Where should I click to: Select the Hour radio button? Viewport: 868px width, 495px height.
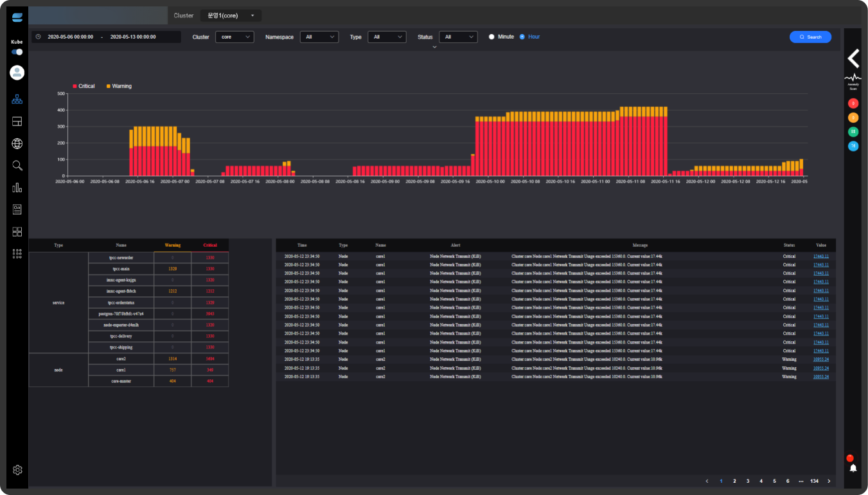[522, 37]
